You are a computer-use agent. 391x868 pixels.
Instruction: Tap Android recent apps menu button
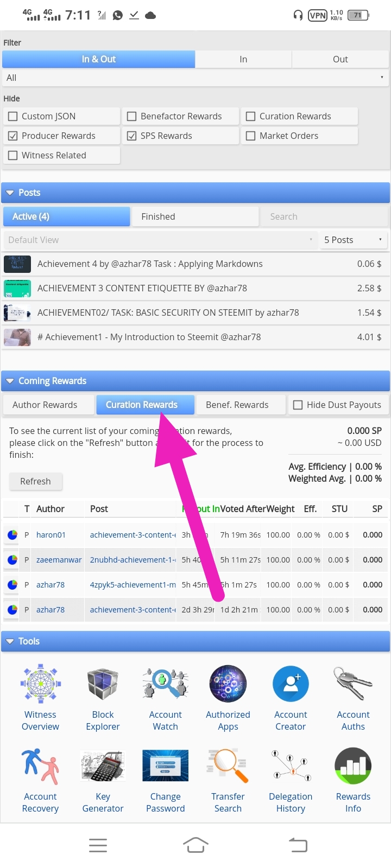pos(98,845)
